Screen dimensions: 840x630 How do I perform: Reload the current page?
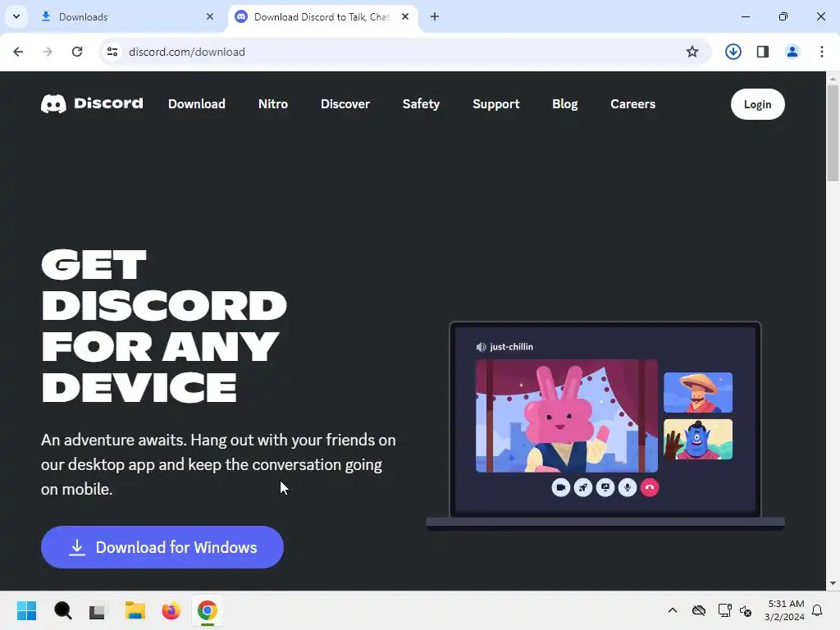click(77, 52)
